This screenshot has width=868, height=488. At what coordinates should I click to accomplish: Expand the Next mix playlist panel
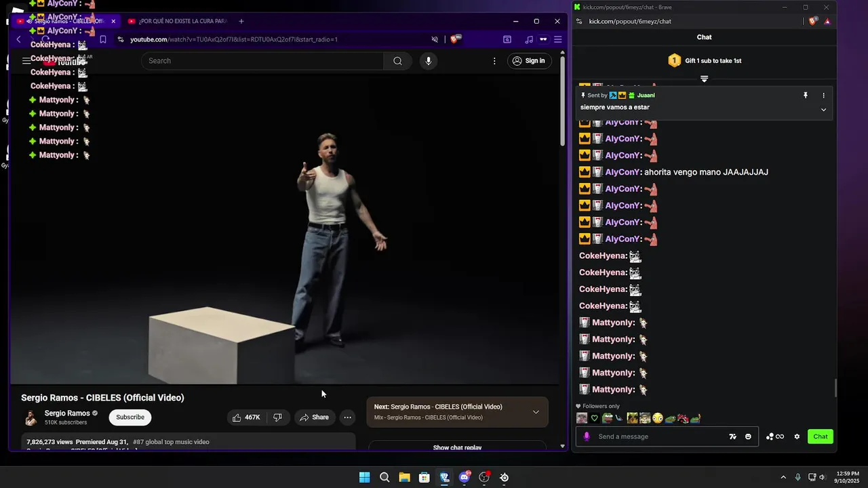pyautogui.click(x=536, y=412)
